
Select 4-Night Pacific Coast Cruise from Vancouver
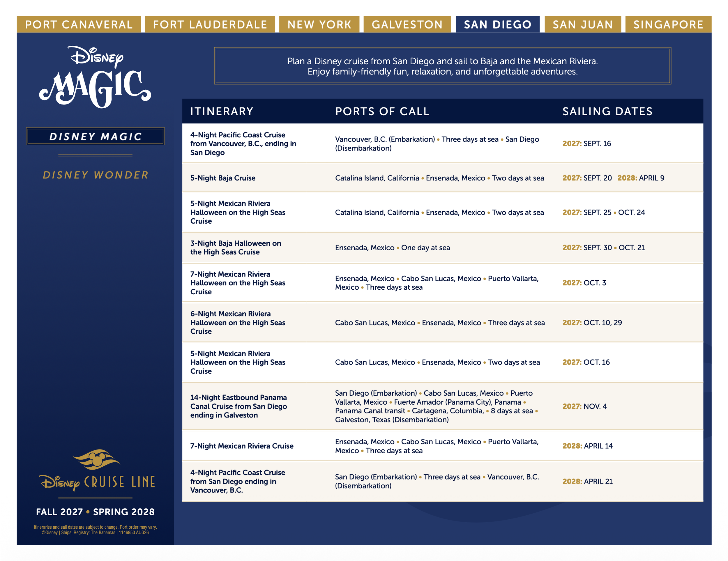[243, 144]
